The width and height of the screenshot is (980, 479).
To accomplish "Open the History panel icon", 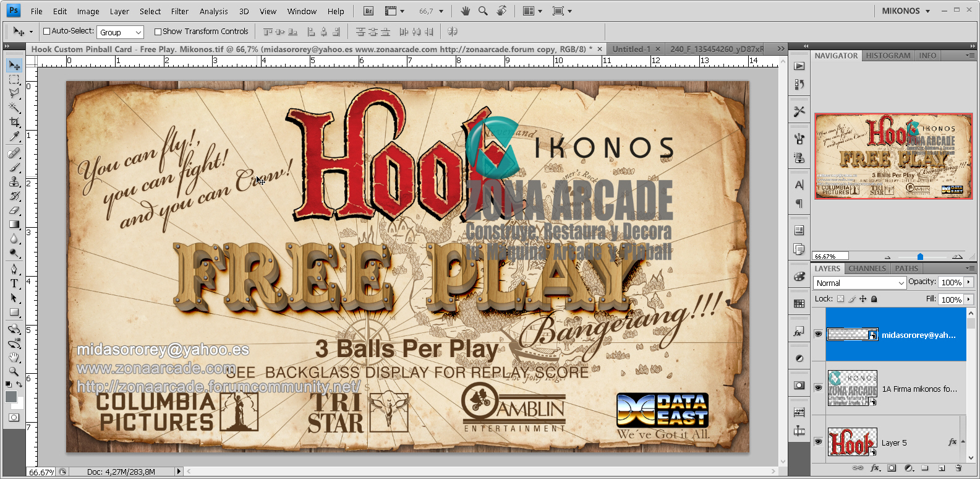I will [799, 84].
